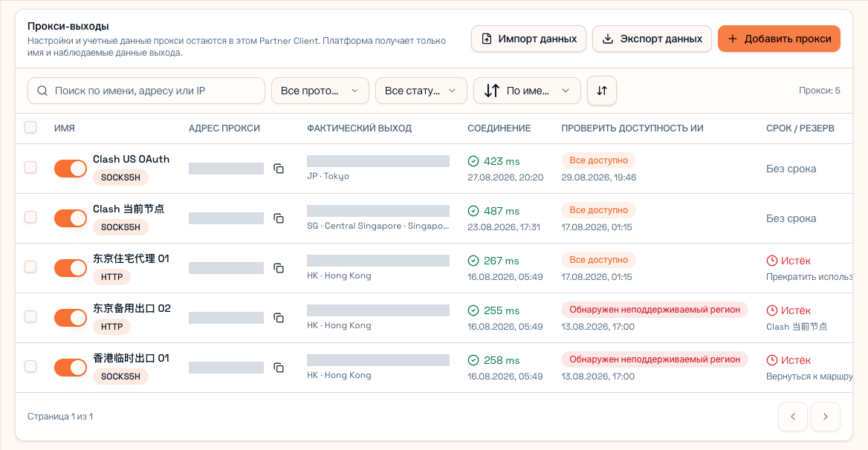Tick the 香港临时出口 01 row checkbox

point(30,366)
